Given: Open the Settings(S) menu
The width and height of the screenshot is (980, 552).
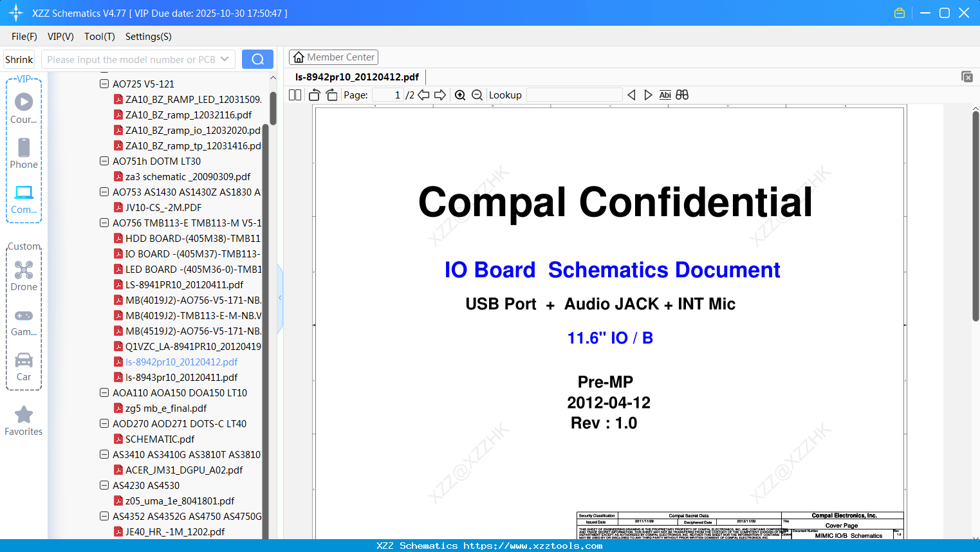Looking at the screenshot, I should click(149, 37).
